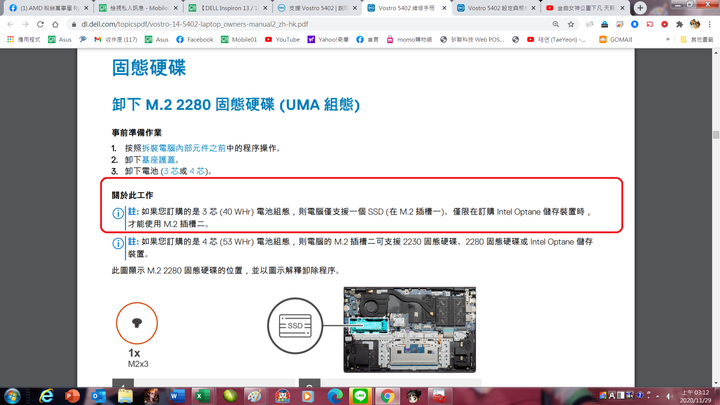720x405 pixels.
Task: Follow the 基座護蓋 link
Action: coord(158,159)
